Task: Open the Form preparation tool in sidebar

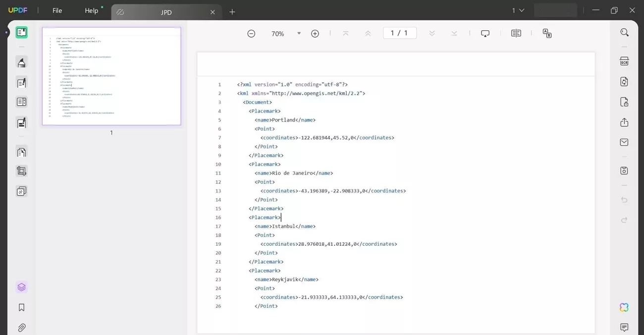Action: (x=21, y=102)
